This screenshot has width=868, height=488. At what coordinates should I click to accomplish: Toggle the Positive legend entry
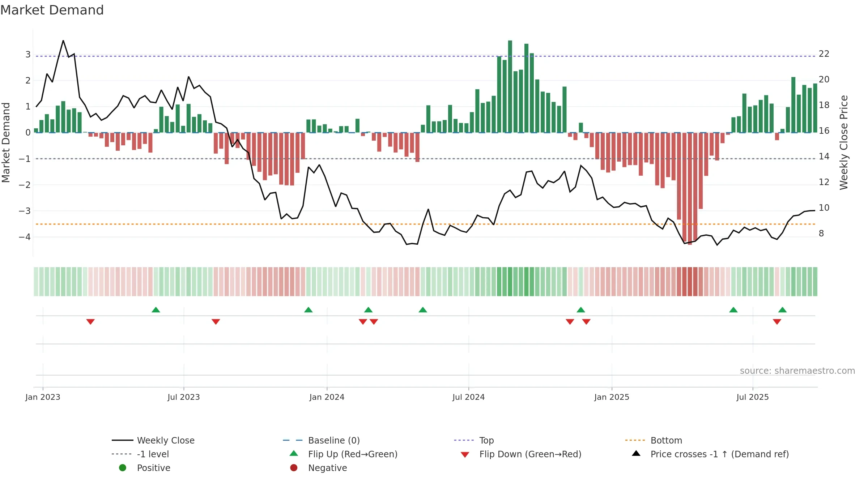pyautogui.click(x=145, y=468)
